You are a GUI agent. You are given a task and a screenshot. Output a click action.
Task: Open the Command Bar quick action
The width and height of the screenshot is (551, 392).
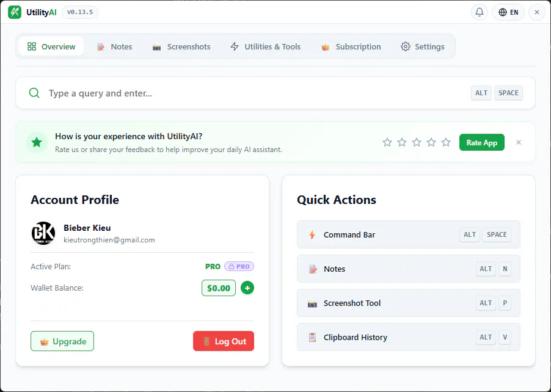tap(408, 234)
